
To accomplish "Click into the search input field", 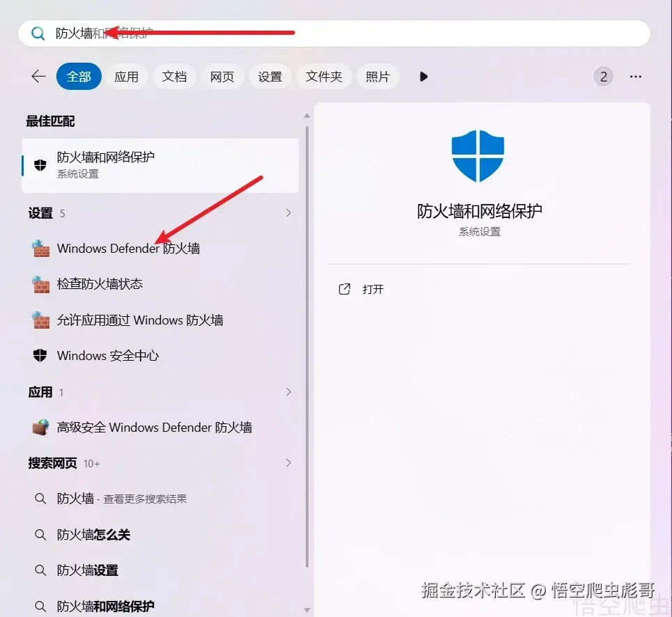I will (x=334, y=33).
